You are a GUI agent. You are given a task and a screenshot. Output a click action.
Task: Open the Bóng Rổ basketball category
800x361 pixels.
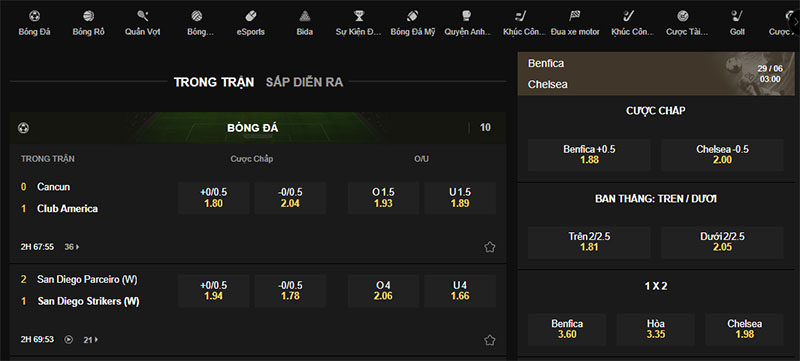[x=88, y=23]
